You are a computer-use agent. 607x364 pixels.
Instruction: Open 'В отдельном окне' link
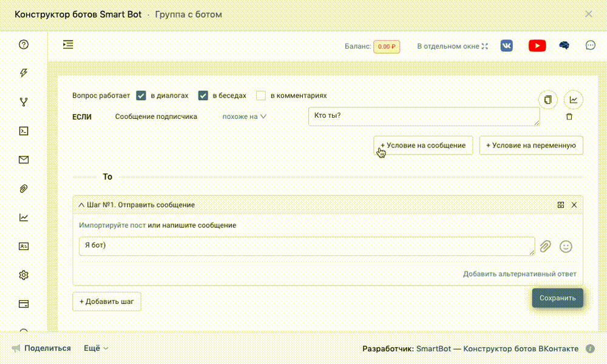452,46
